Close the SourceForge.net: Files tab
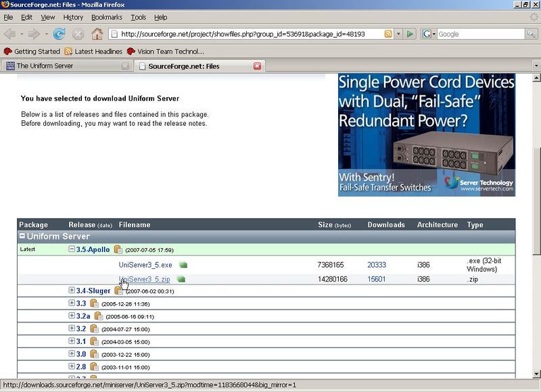Screen dimensions: 541x392 [x=258, y=66]
